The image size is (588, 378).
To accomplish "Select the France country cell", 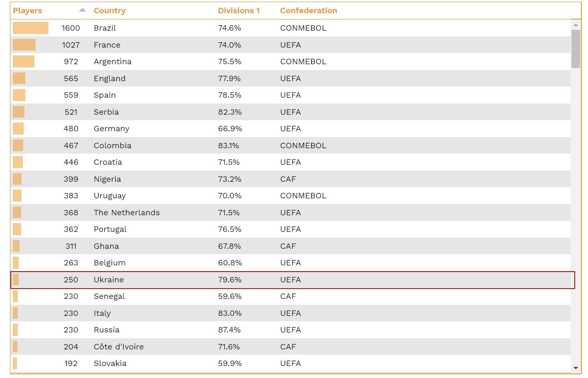I will pyautogui.click(x=107, y=45).
